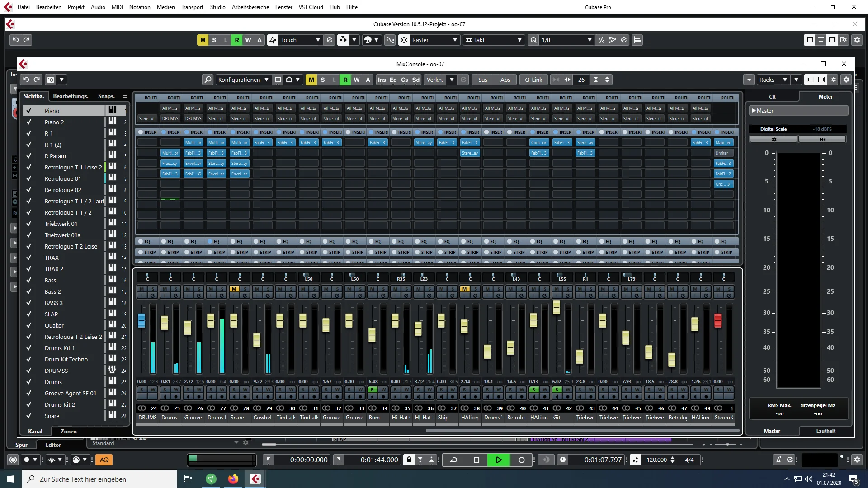Open the Raster snap type dropdown

(434, 40)
